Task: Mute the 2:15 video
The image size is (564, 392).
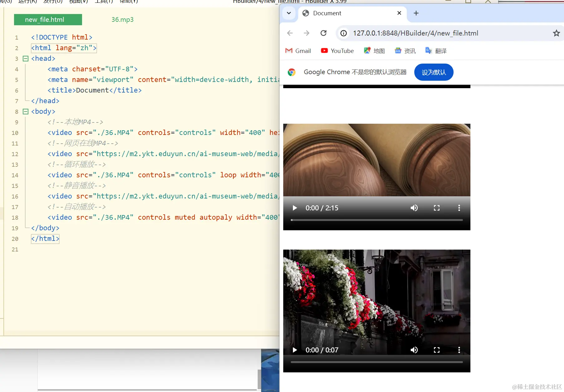Action: 414,208
